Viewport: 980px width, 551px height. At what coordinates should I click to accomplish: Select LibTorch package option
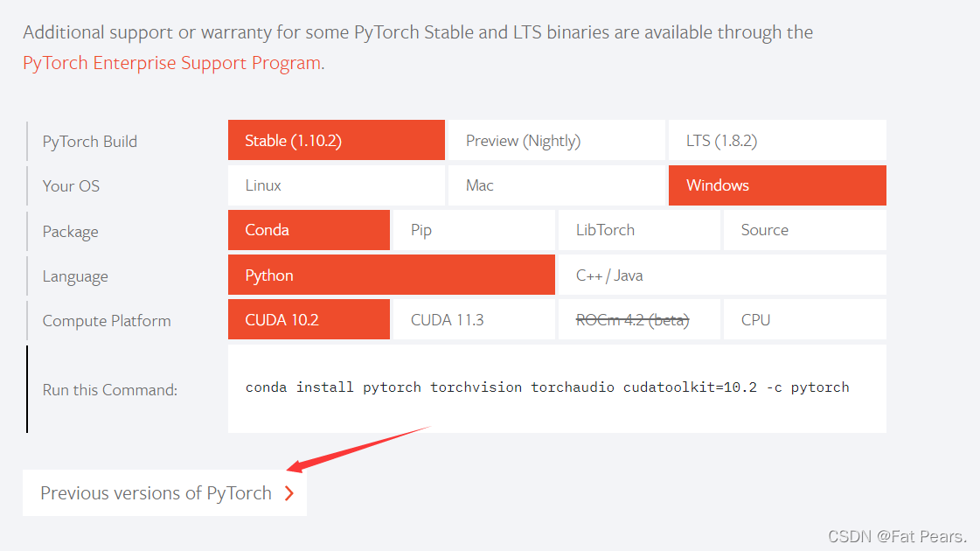639,230
